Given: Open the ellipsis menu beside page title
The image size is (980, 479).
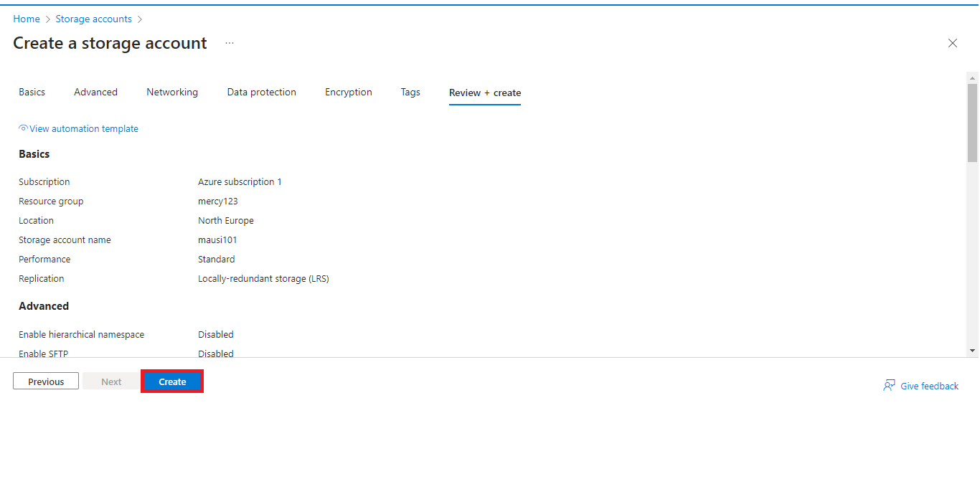Looking at the screenshot, I should pos(230,43).
